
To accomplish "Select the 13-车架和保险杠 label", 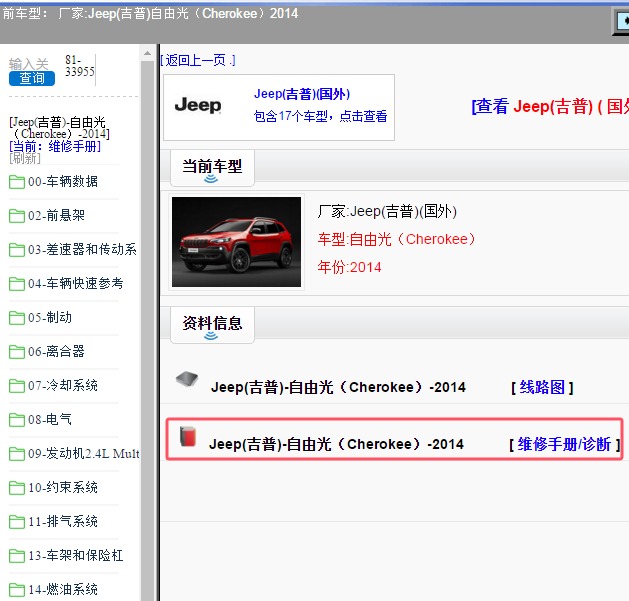I will tap(76, 556).
